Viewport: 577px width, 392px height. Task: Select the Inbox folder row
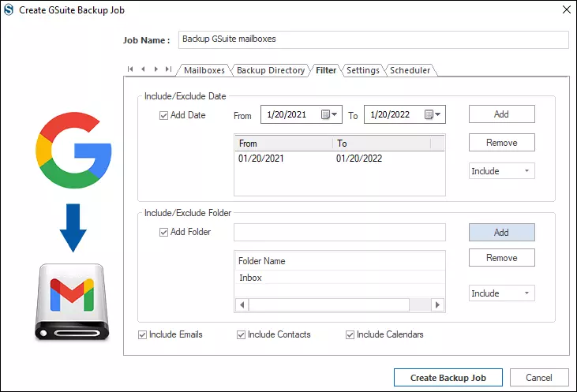(339, 278)
